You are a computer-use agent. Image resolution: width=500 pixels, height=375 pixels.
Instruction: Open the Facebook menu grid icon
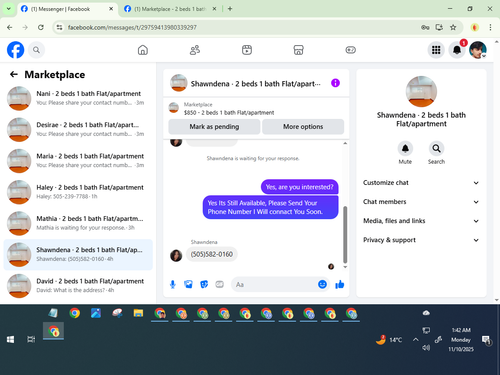pos(436,50)
